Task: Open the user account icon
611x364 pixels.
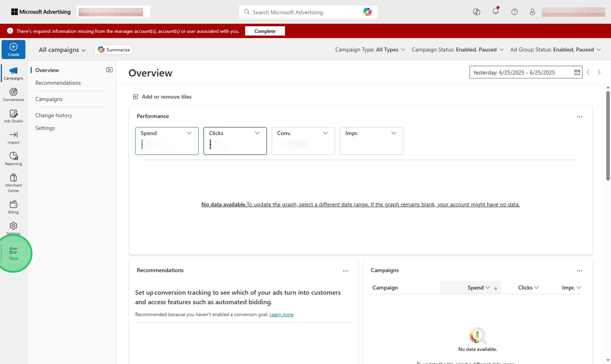Action: [x=532, y=12]
